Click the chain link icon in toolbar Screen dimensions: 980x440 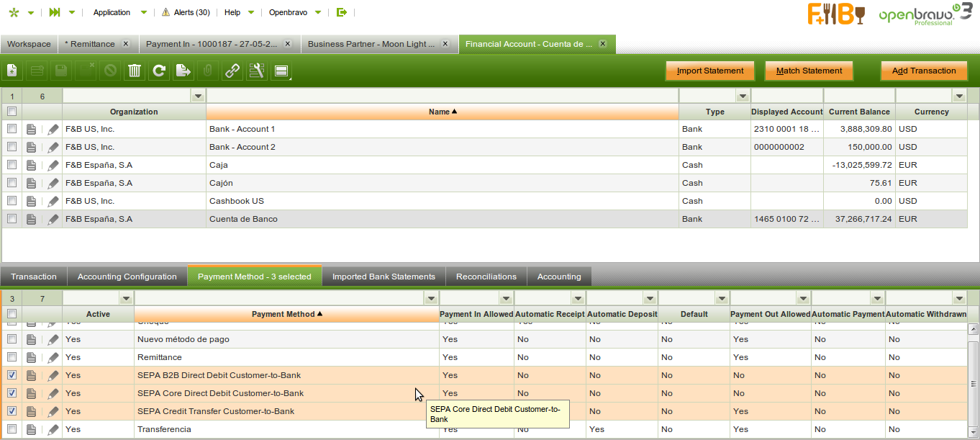232,71
